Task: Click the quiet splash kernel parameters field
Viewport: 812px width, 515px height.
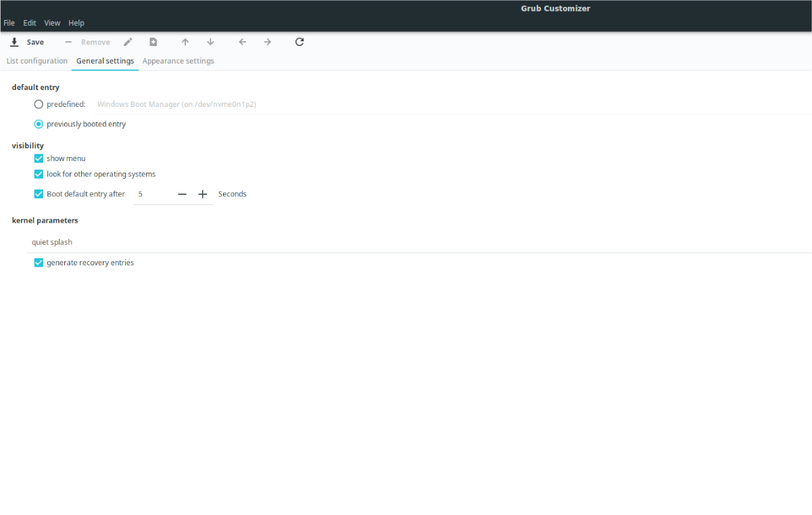Action: tap(419, 242)
